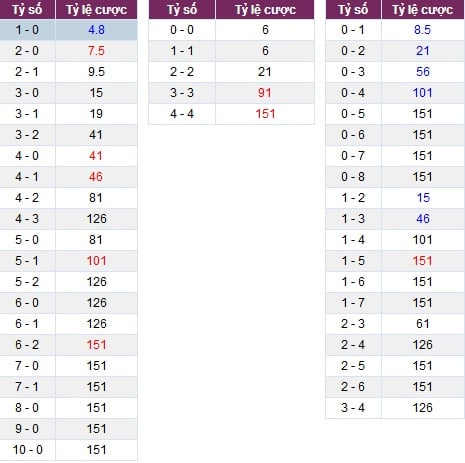Select odds 19 for score 3 - 1
Screen dimensions: 465x463
pyautogui.click(x=96, y=114)
